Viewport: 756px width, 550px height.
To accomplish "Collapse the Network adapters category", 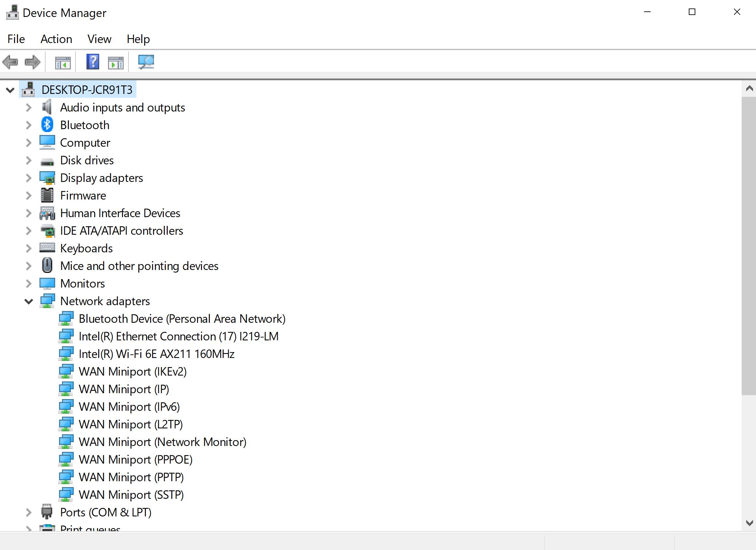I will pos(29,302).
